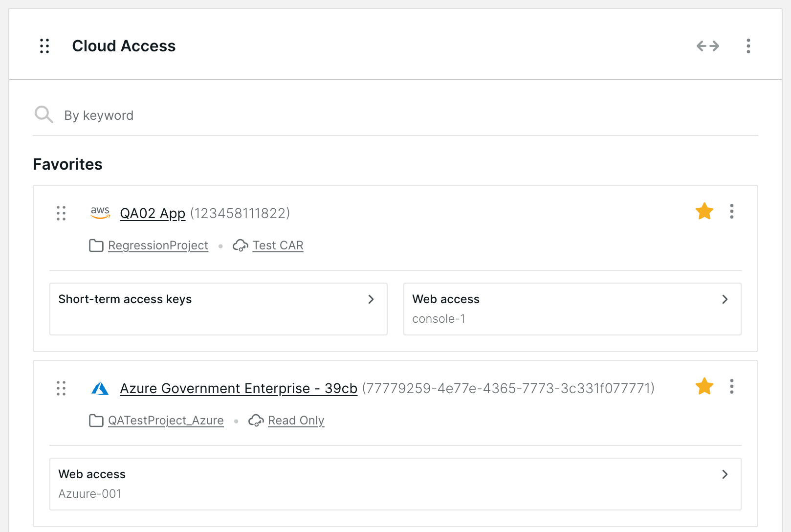Viewport: 791px width, 532px height.
Task: Open the RegressionProject link
Action: point(158,245)
